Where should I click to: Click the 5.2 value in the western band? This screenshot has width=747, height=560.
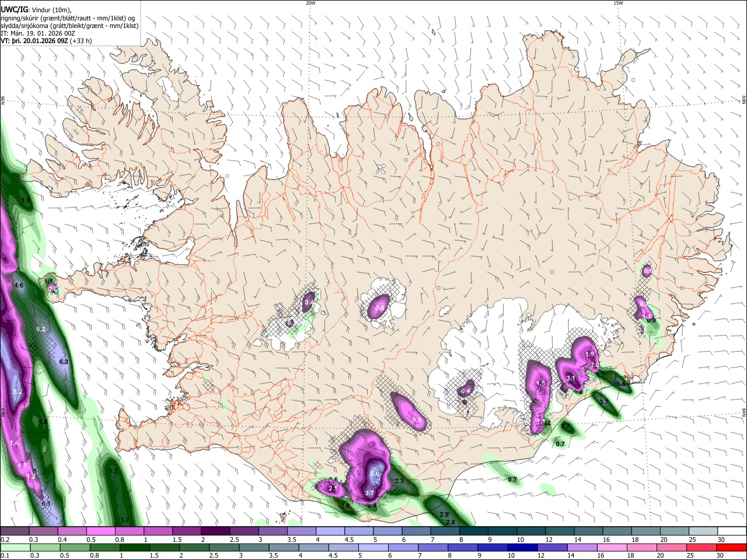pyautogui.click(x=17, y=391)
